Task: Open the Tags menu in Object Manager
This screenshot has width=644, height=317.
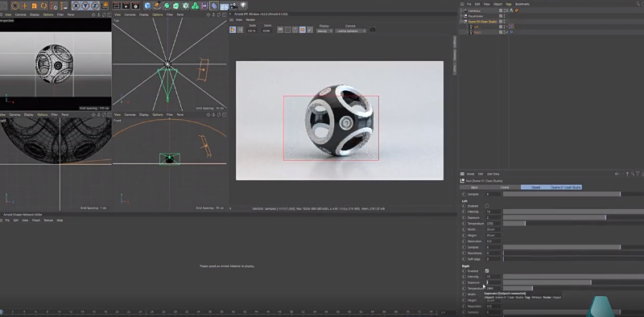Action: [509, 4]
